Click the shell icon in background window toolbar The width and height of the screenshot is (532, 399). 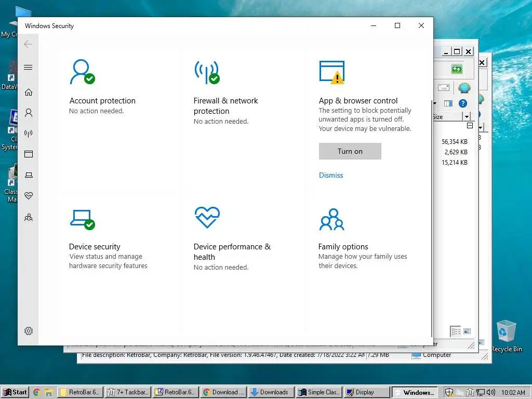click(464, 88)
